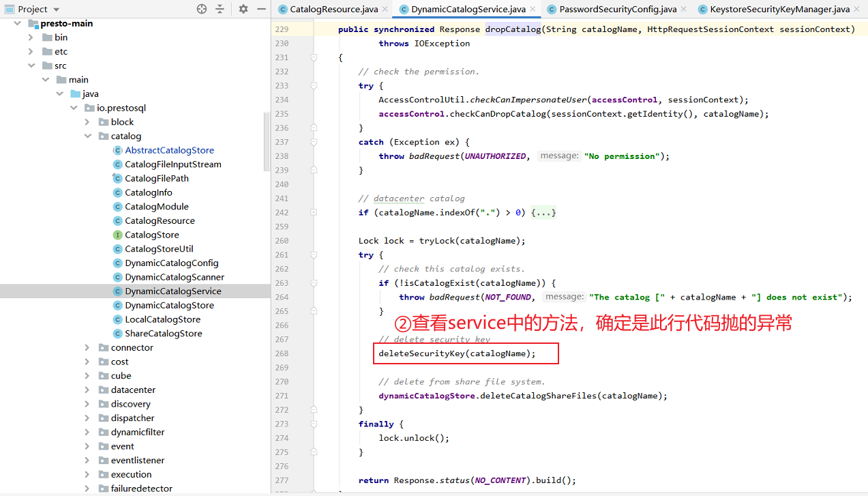Hide the Project tool window

262,10
